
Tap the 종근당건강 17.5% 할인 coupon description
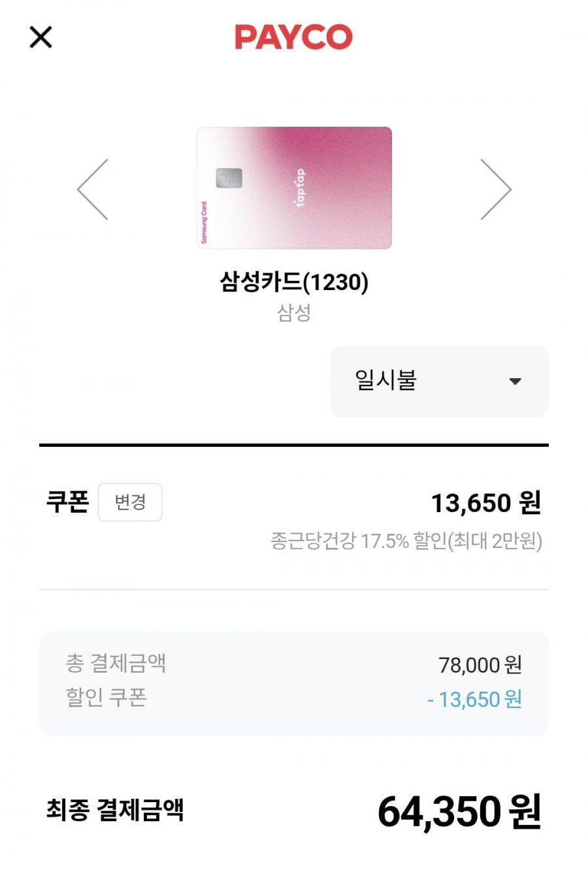406,541
